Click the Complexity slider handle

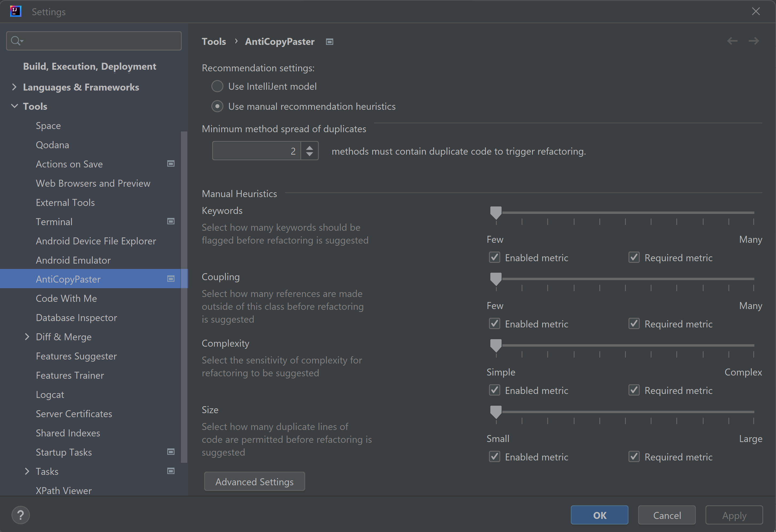pyautogui.click(x=496, y=345)
